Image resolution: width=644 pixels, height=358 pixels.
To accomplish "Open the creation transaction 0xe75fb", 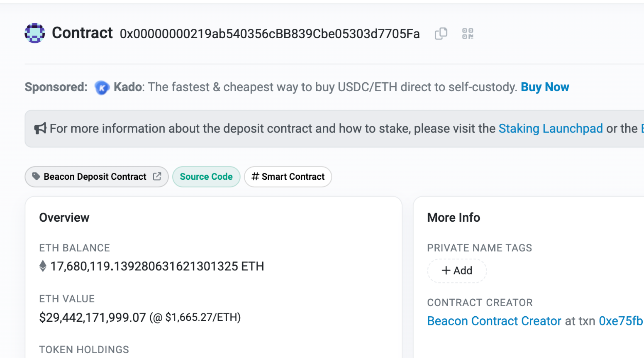I will pos(621,321).
